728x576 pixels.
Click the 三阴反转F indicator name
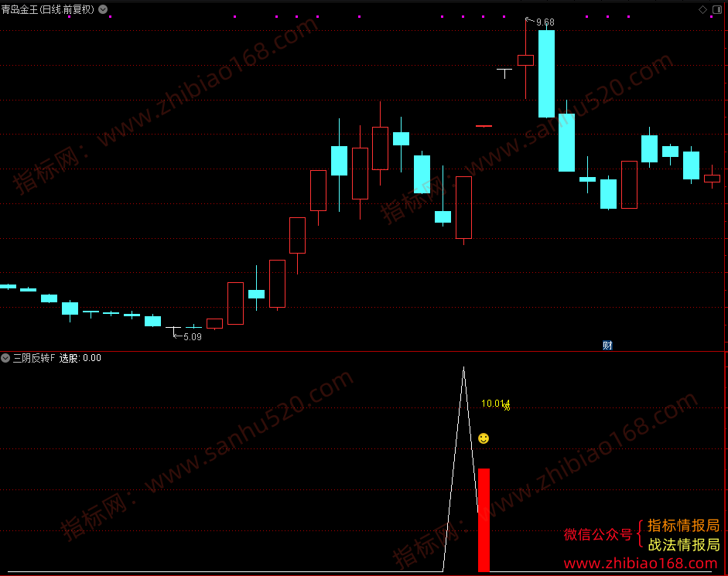point(34,358)
